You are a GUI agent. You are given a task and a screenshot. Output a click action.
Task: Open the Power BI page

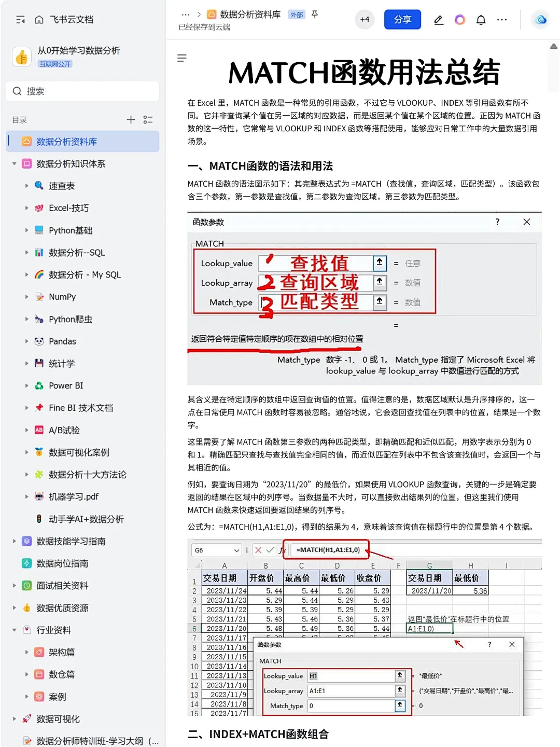(x=66, y=386)
